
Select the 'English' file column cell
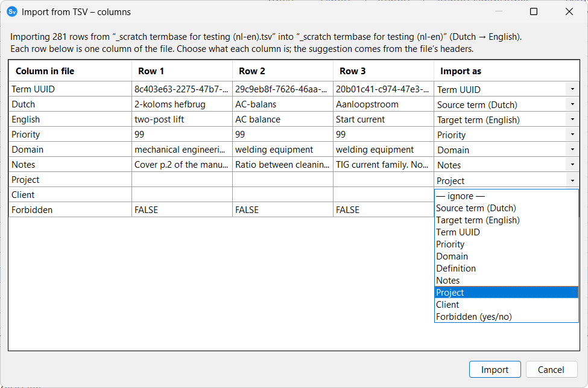click(70, 119)
